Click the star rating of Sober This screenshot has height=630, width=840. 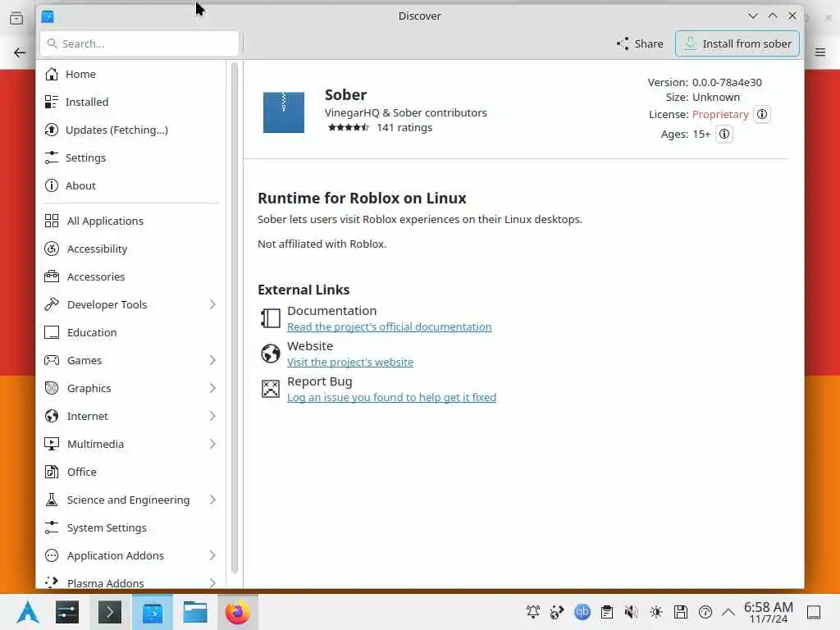[348, 127]
